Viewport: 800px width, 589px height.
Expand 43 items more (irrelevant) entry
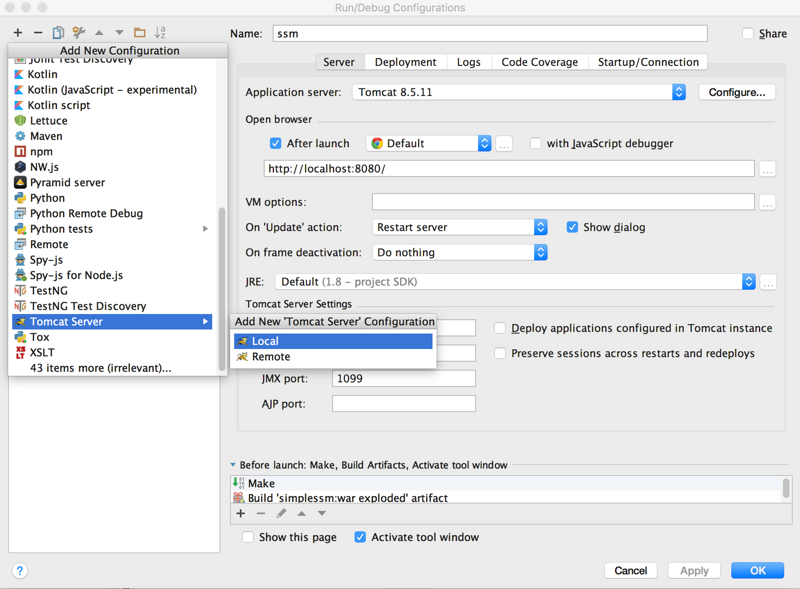[112, 368]
